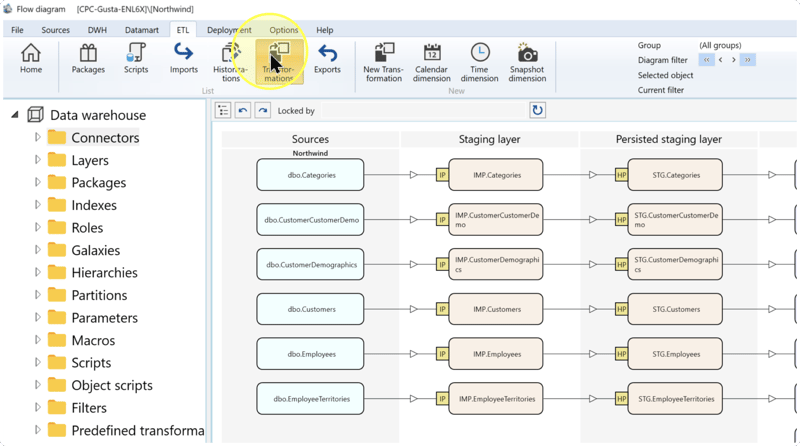This screenshot has height=446, width=800.
Task: Go to first diagram filter
Action: 707,60
